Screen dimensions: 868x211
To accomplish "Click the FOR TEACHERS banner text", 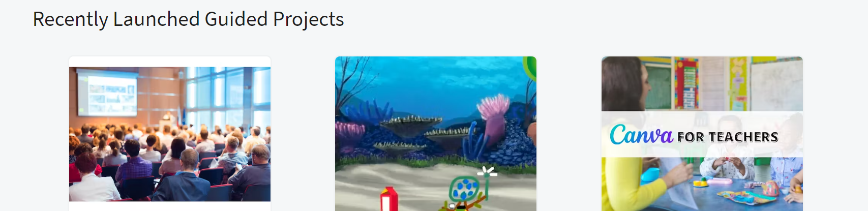I will tap(728, 137).
